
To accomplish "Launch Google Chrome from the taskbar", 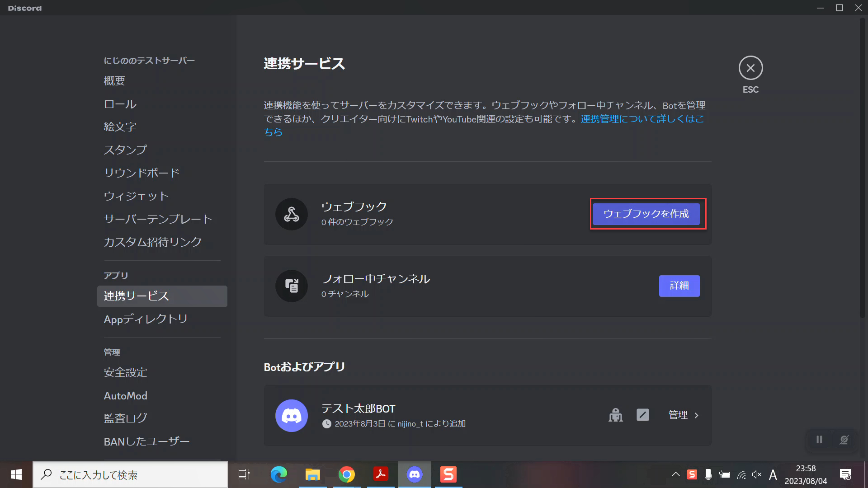I will click(346, 474).
